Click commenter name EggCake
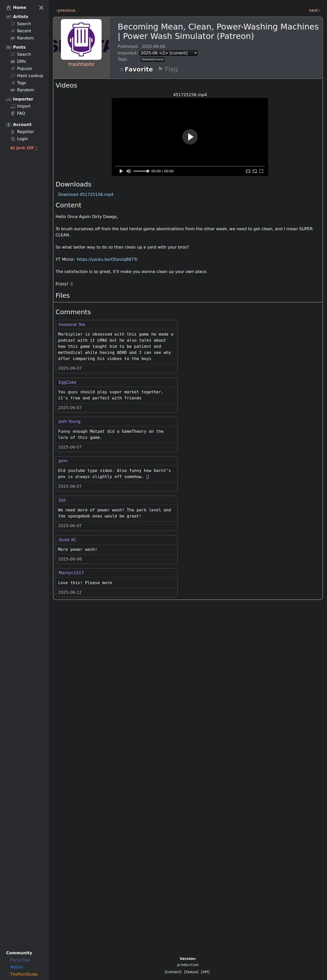Viewport: 327px width, 980px height. (x=67, y=382)
